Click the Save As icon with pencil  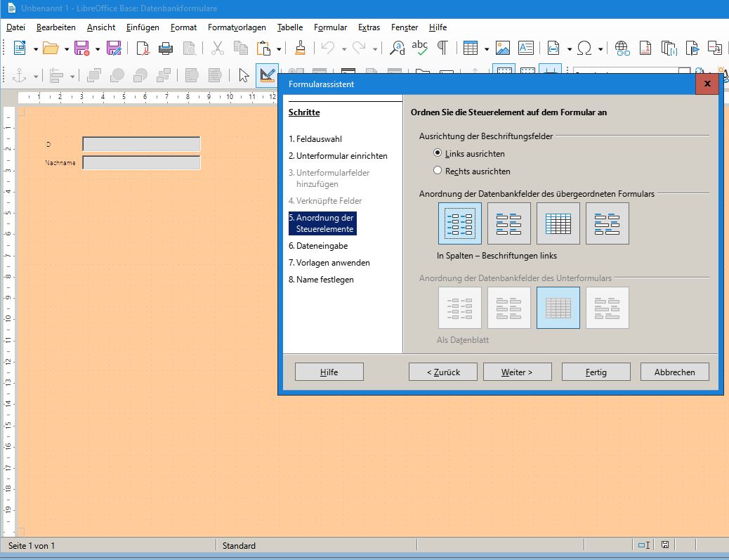pos(114,48)
